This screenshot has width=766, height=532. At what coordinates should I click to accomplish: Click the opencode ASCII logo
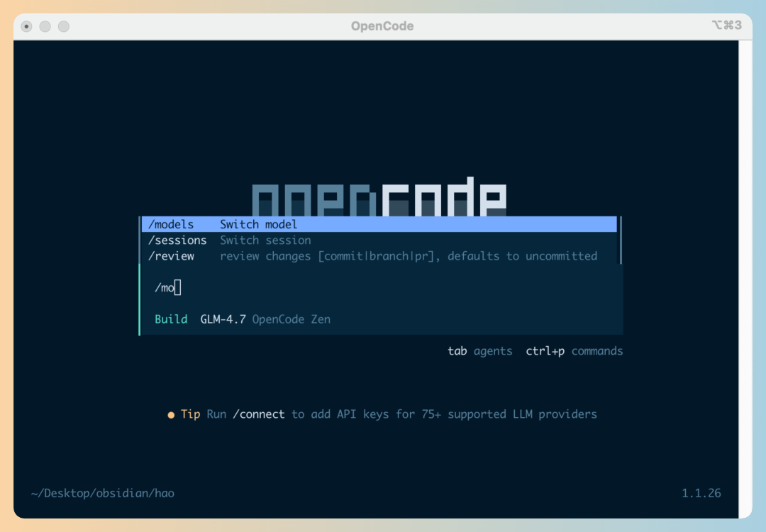pyautogui.click(x=380, y=193)
